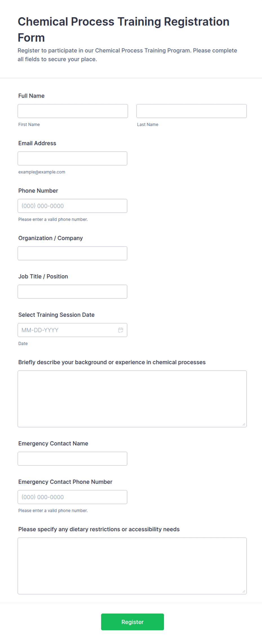Click the Select Training Session Date label
The height and width of the screenshot is (644, 262).
pos(56,315)
